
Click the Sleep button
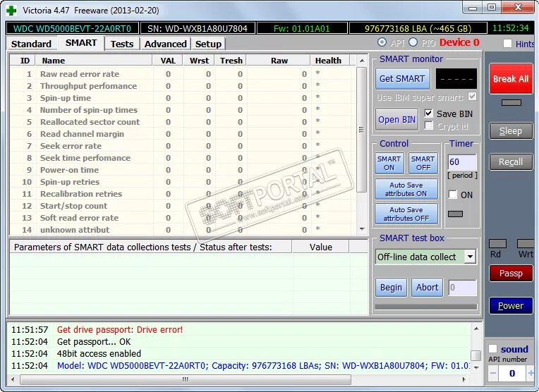tap(511, 131)
